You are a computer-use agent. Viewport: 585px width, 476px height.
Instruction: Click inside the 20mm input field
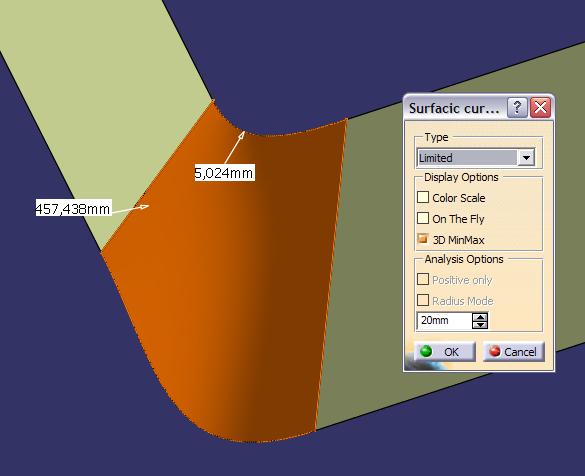pos(444,321)
